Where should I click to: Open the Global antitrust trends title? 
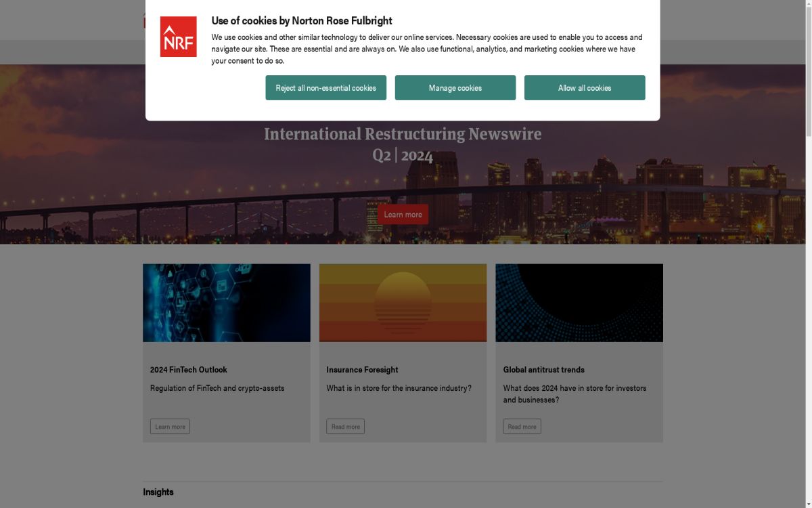click(544, 370)
